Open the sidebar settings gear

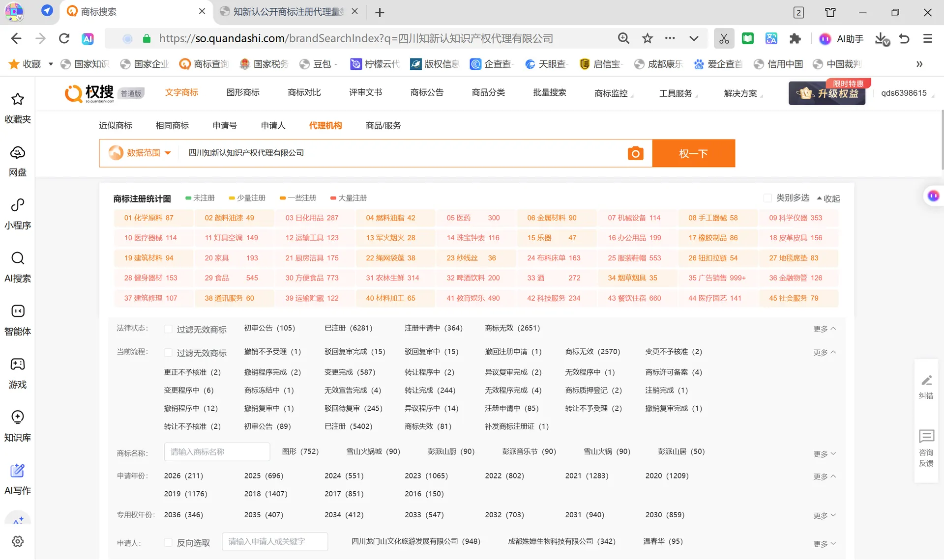pyautogui.click(x=18, y=541)
